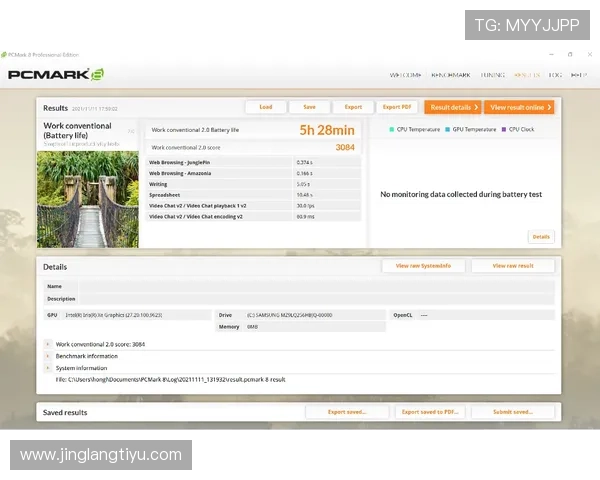600x480 pixels.
Task: Open the Welcome tab
Action: 404,75
